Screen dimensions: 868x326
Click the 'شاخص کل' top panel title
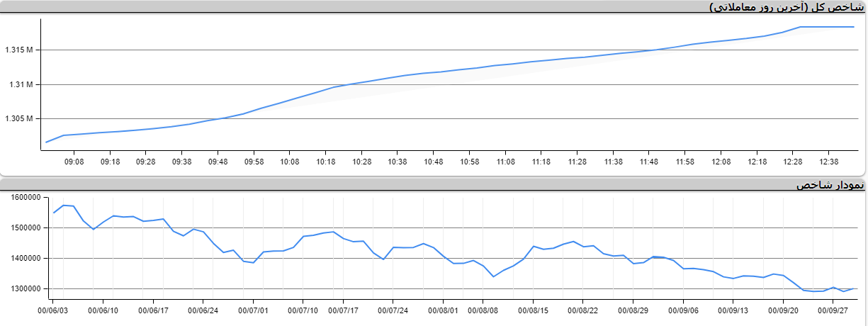[x=787, y=7]
